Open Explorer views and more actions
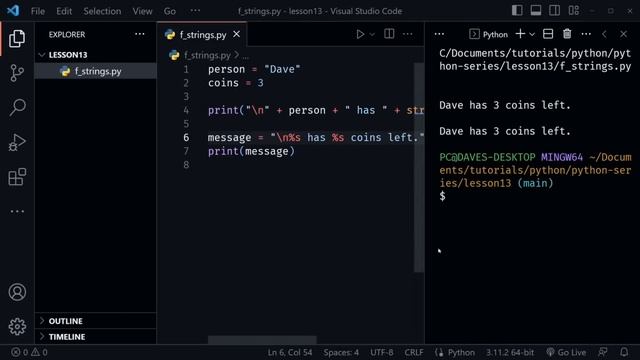 140,34
